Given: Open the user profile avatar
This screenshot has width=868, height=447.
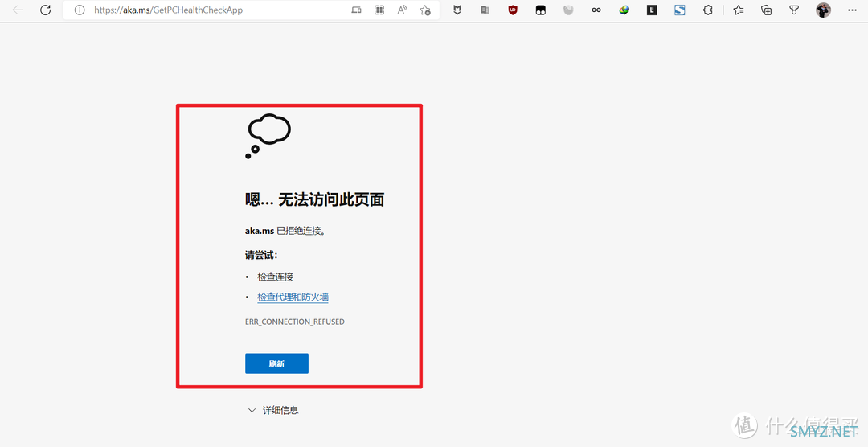Looking at the screenshot, I should (x=823, y=10).
